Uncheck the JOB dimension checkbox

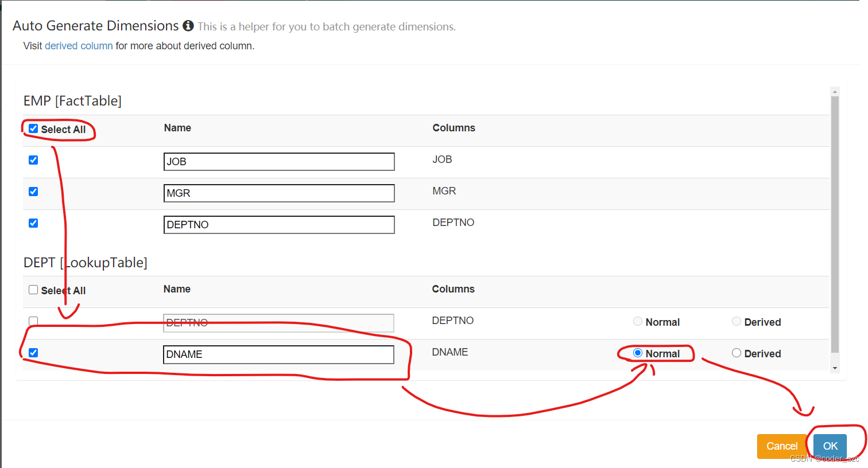33,160
